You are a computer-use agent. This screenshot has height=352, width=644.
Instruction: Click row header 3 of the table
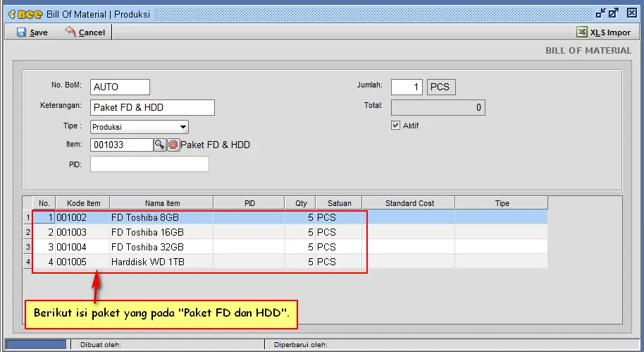(x=27, y=247)
